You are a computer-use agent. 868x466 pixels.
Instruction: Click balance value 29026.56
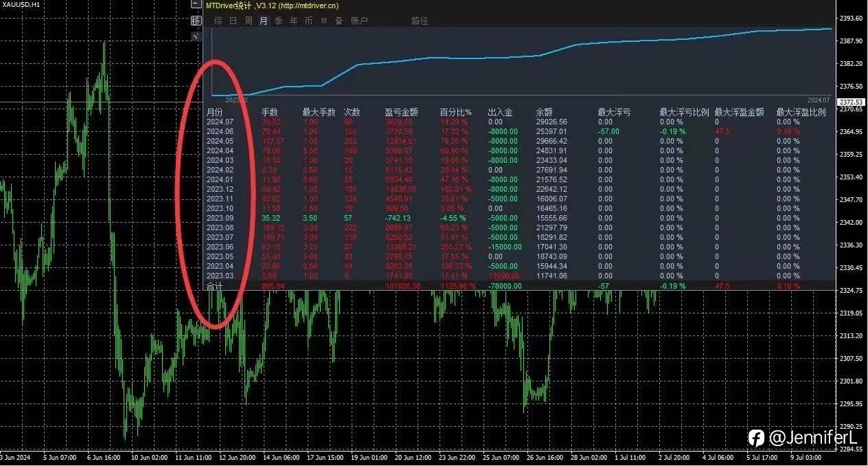551,121
